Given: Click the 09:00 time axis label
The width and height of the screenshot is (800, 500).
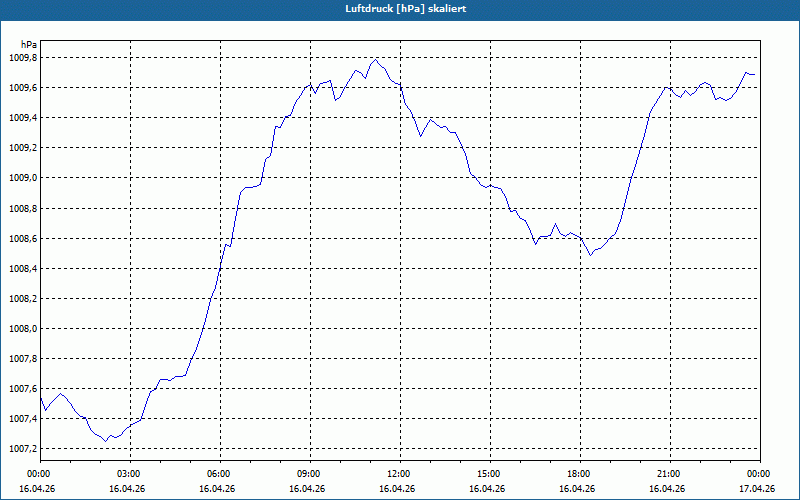Looking at the screenshot, I should click(x=310, y=474).
